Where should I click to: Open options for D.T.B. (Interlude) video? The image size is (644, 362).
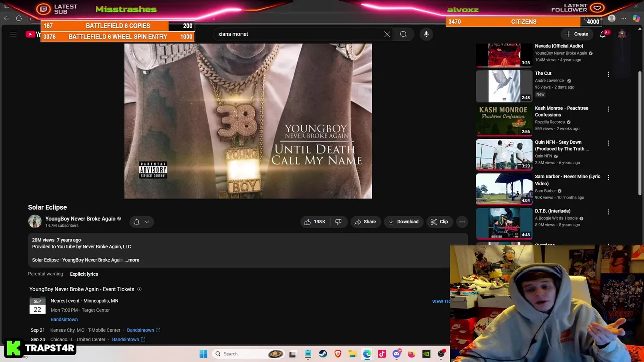[x=608, y=212]
